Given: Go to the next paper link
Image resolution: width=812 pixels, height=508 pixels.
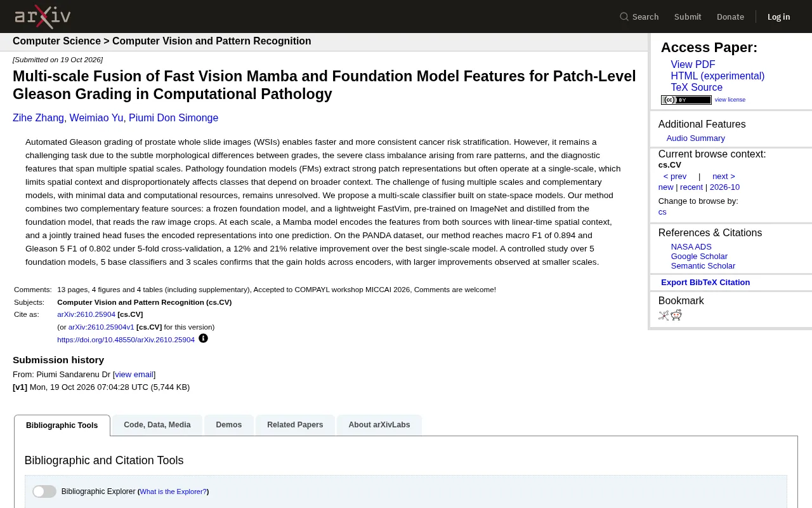Looking at the screenshot, I should point(724,177).
